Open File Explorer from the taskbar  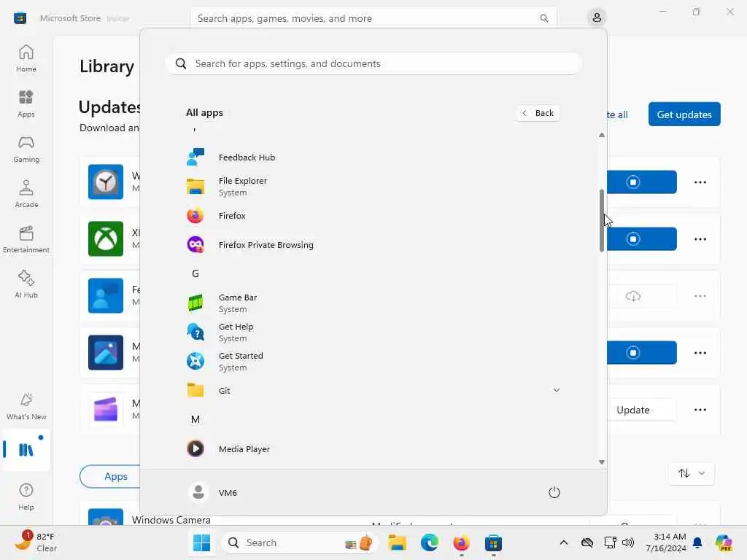397,542
